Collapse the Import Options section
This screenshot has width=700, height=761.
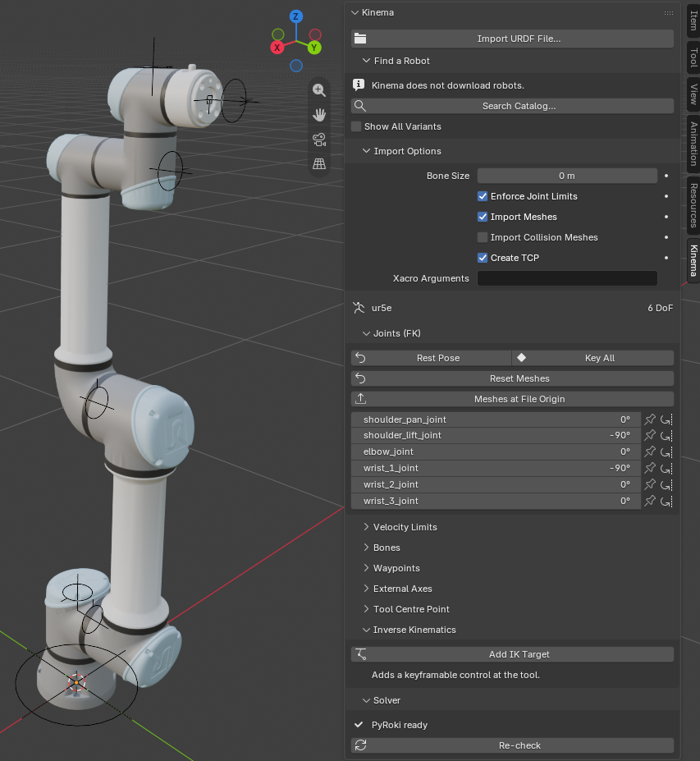tap(366, 151)
